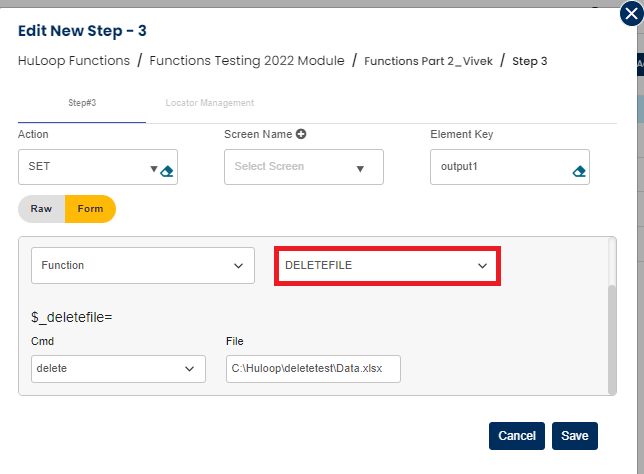This screenshot has width=644, height=474.
Task: Open Functions Testing 2022 Module breadcrumb
Action: pyautogui.click(x=246, y=61)
